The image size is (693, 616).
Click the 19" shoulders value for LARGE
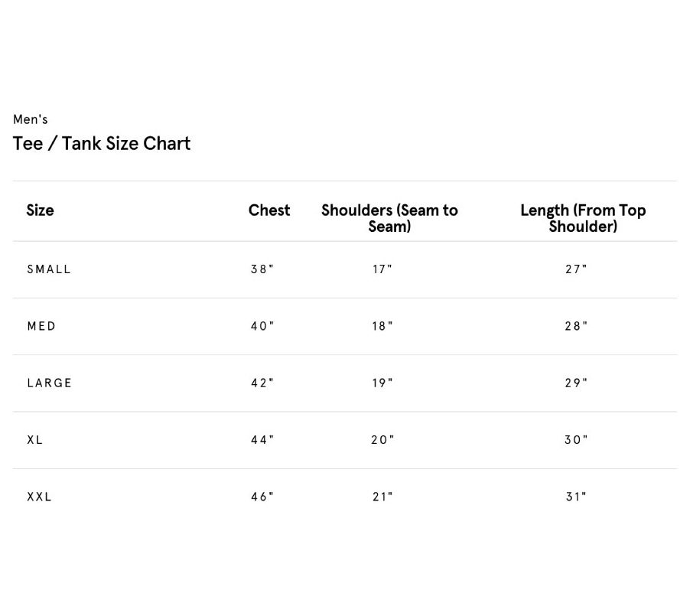tap(382, 383)
